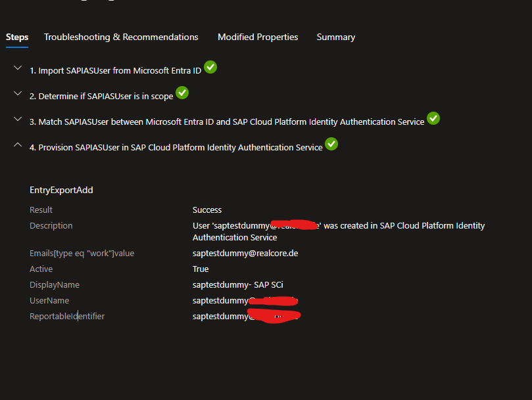Image resolution: width=532 pixels, height=400 pixels.
Task: Collapse step 4 Provision SAPIASUser chevron
Action: (18, 144)
